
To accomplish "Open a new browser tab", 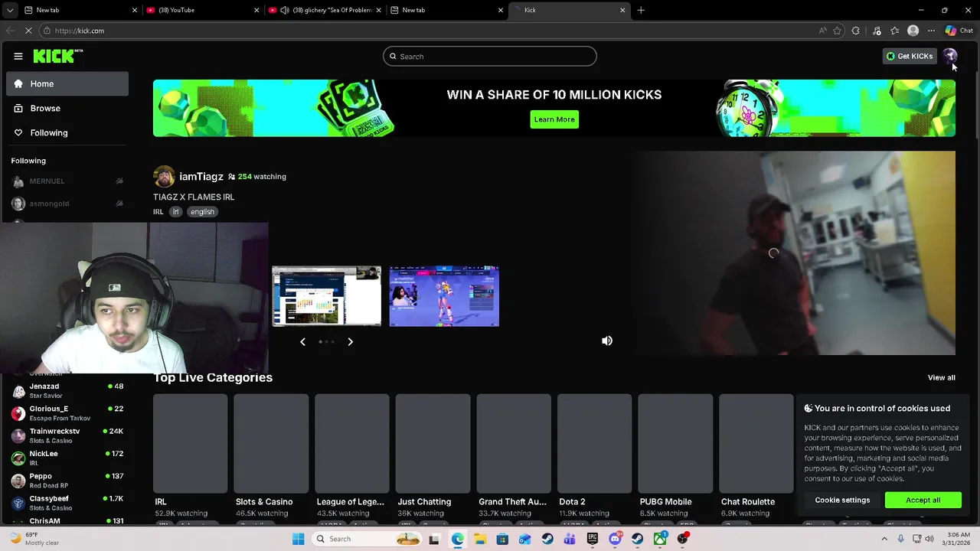I will tap(641, 10).
